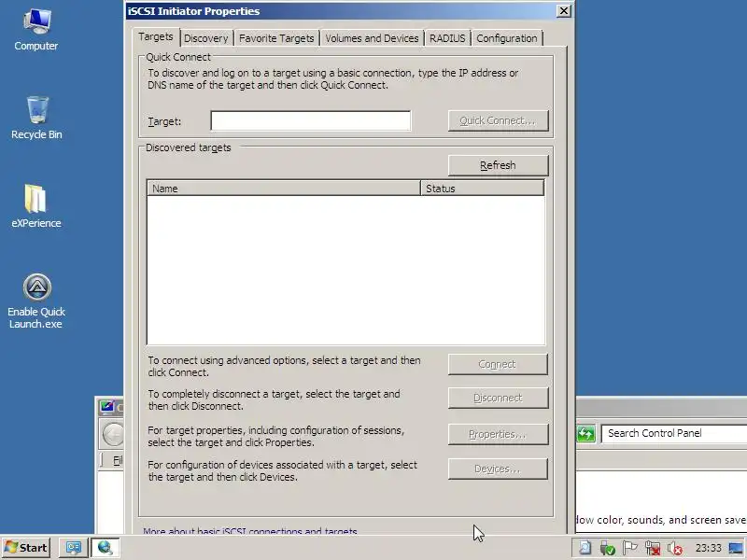Open Action Center flag tray icon

629,548
